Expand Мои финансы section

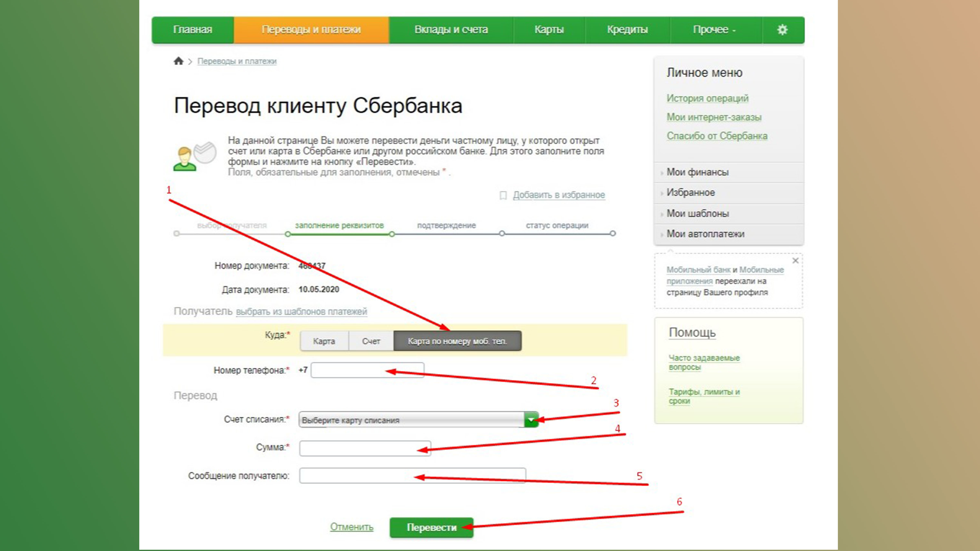tap(729, 172)
